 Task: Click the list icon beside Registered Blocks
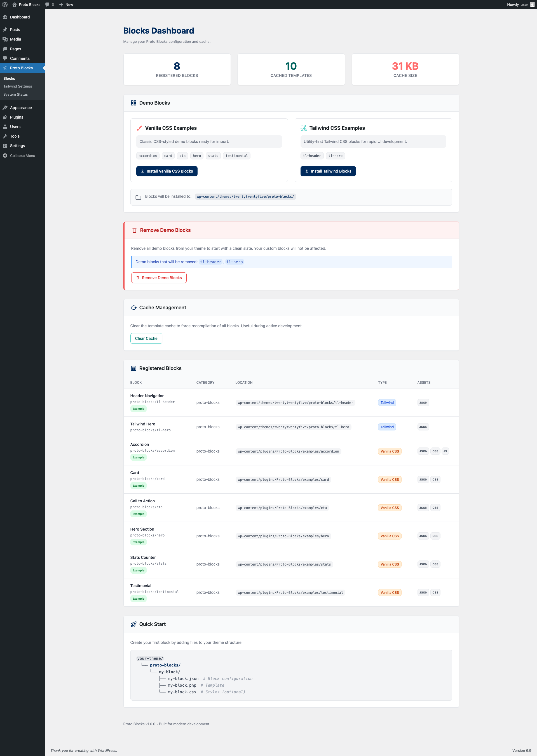133,368
